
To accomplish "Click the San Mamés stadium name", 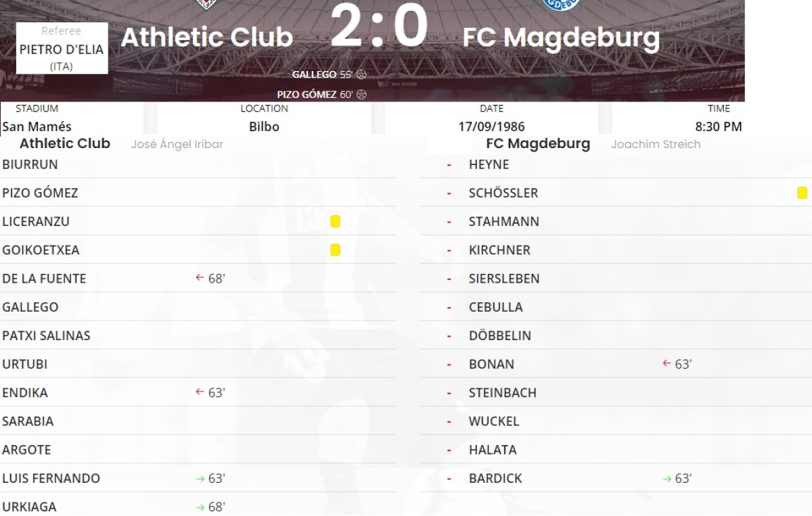I will pos(37,126).
